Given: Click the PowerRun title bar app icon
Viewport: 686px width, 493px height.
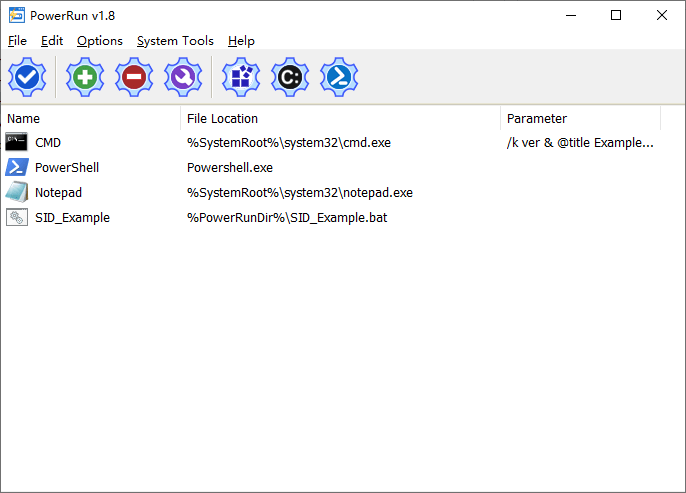Looking at the screenshot, I should [15, 15].
